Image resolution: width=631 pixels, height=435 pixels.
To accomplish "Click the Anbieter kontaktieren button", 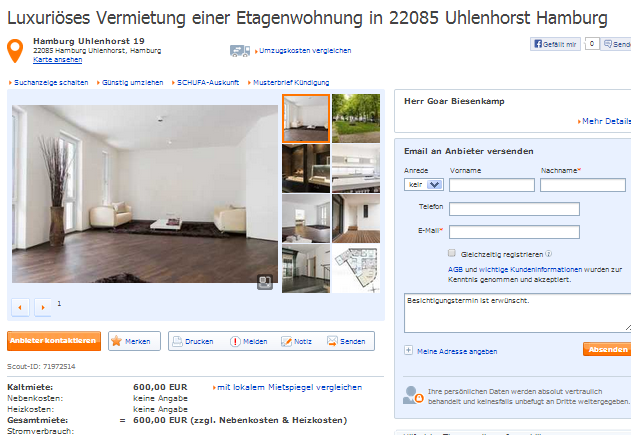I will pos(54,341).
